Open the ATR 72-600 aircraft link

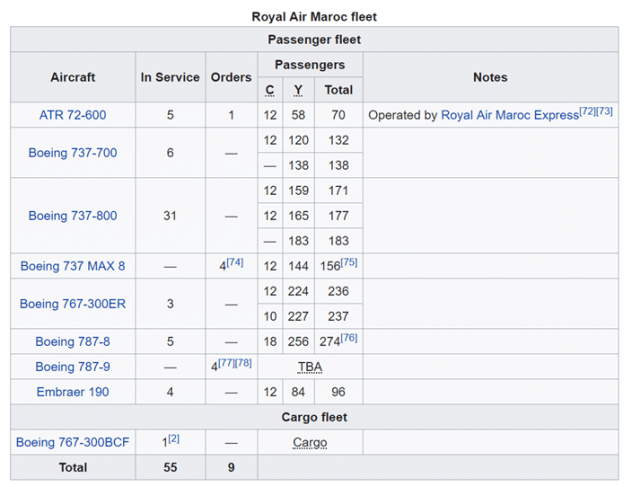(73, 115)
